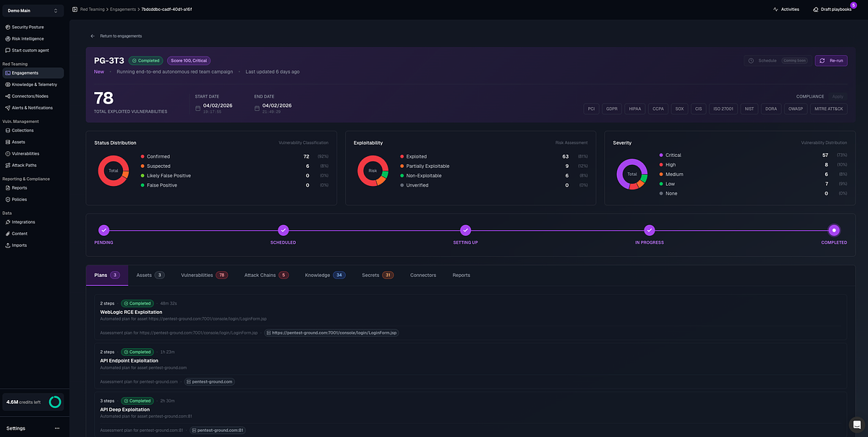
Task: Click the Re-run button
Action: (831, 61)
